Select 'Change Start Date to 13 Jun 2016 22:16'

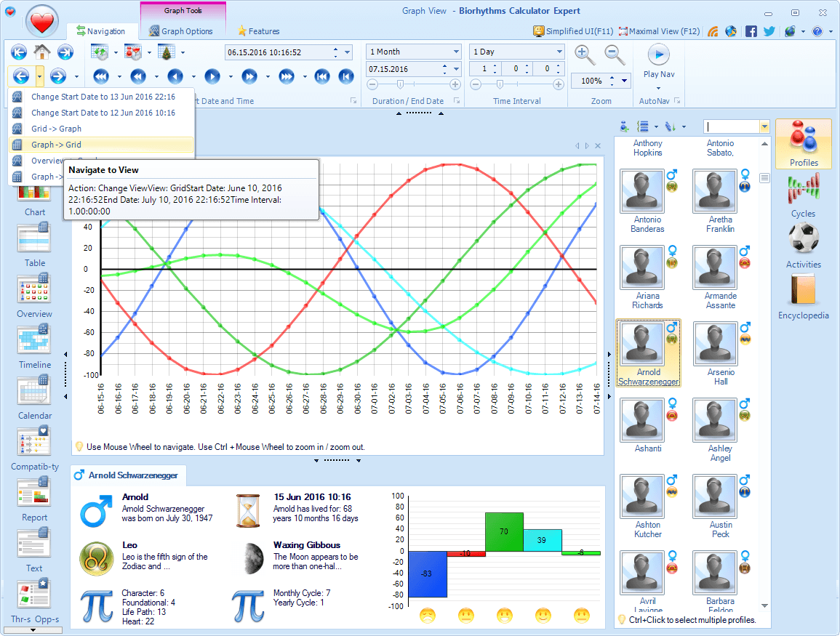click(101, 97)
